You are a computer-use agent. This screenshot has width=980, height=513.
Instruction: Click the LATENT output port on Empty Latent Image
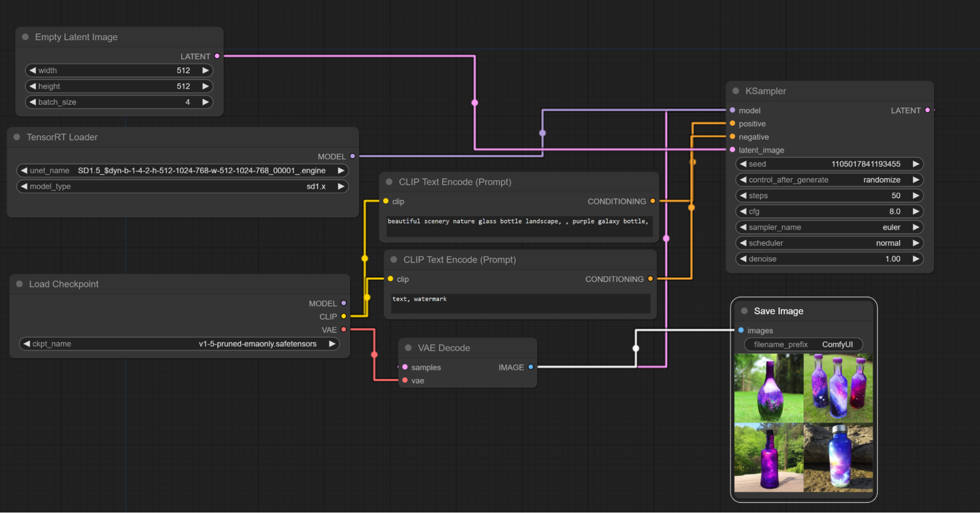217,56
